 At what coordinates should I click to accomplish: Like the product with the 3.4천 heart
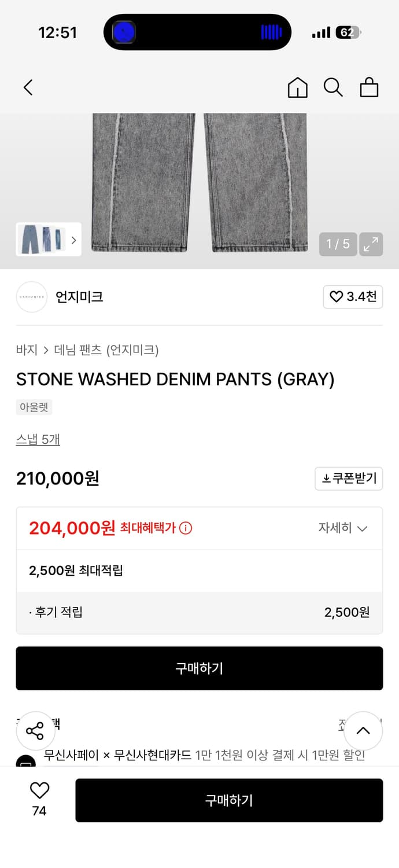pos(353,297)
